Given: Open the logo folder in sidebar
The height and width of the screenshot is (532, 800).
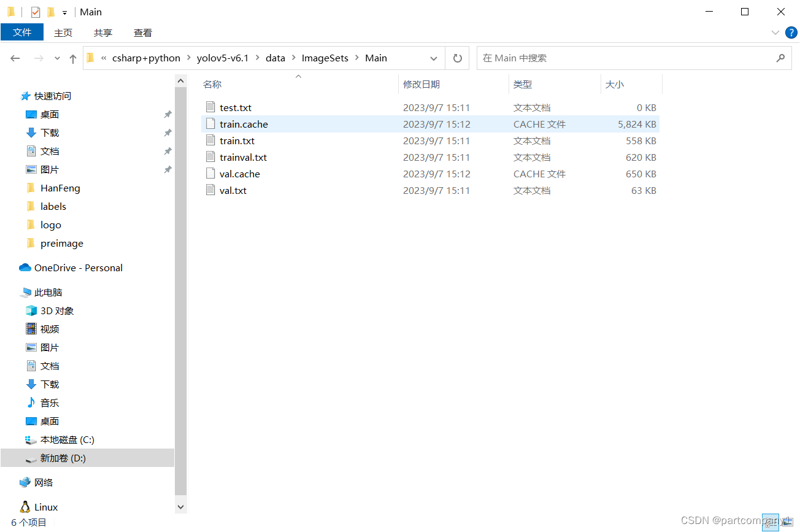Looking at the screenshot, I should tap(51, 225).
